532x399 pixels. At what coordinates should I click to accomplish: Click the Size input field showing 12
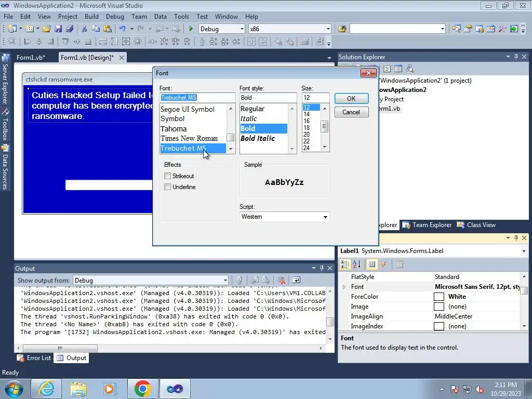click(315, 98)
